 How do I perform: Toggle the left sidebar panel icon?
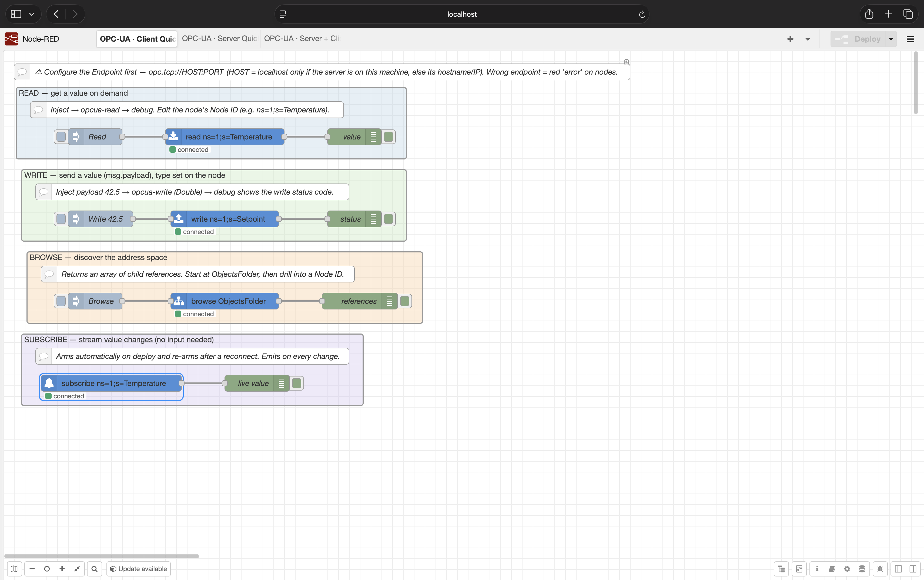coord(898,569)
